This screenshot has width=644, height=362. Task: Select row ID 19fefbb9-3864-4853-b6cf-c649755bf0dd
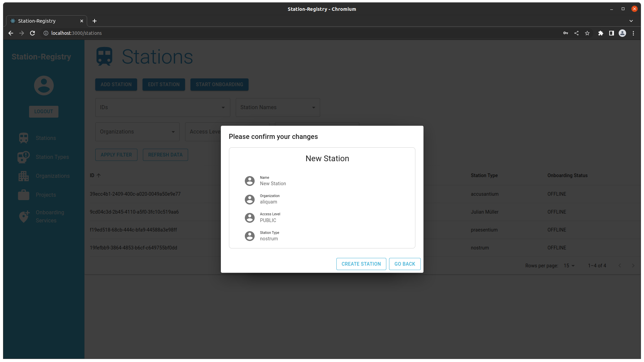point(133,248)
